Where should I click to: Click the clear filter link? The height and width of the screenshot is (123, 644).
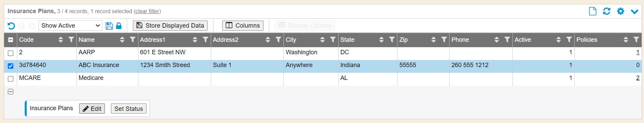(147, 11)
